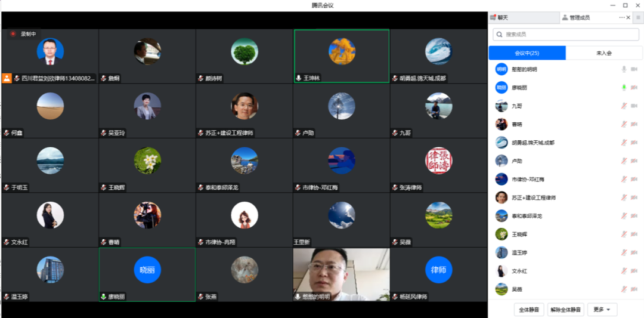The image size is (644, 318).
Task: Click the chat bubble icon beside 聊天
Action: click(493, 17)
